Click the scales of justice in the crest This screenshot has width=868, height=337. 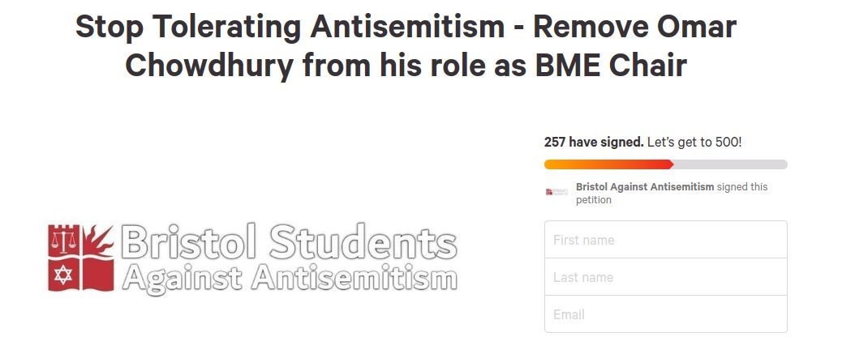tap(63, 241)
